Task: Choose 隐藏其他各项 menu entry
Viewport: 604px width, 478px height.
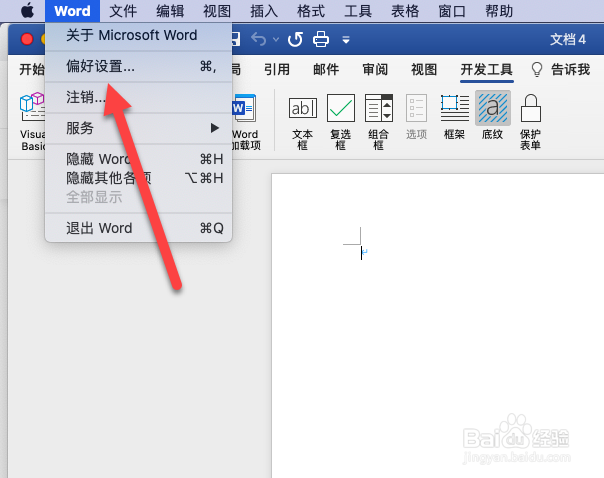Action: click(139, 178)
